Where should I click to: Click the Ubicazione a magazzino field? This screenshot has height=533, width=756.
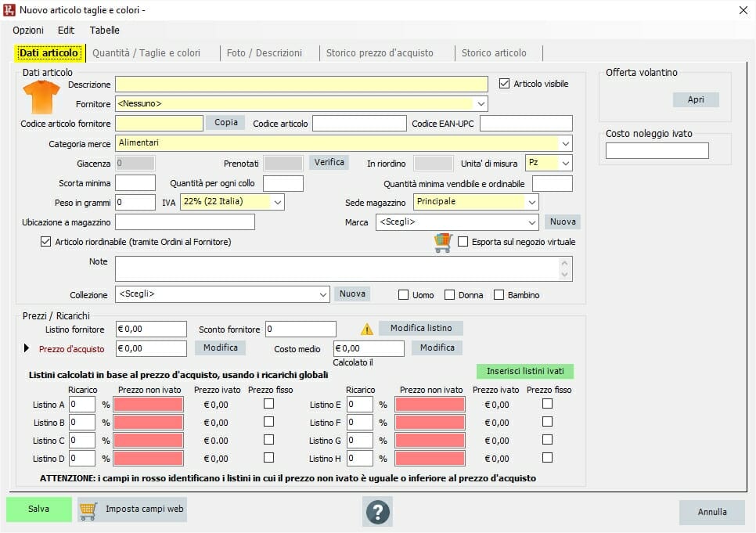pos(185,221)
